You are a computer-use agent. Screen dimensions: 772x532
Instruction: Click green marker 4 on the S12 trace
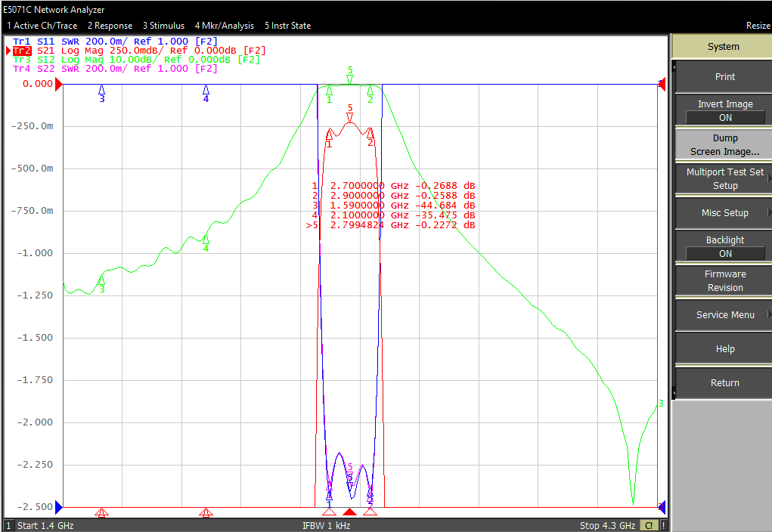[x=206, y=243]
